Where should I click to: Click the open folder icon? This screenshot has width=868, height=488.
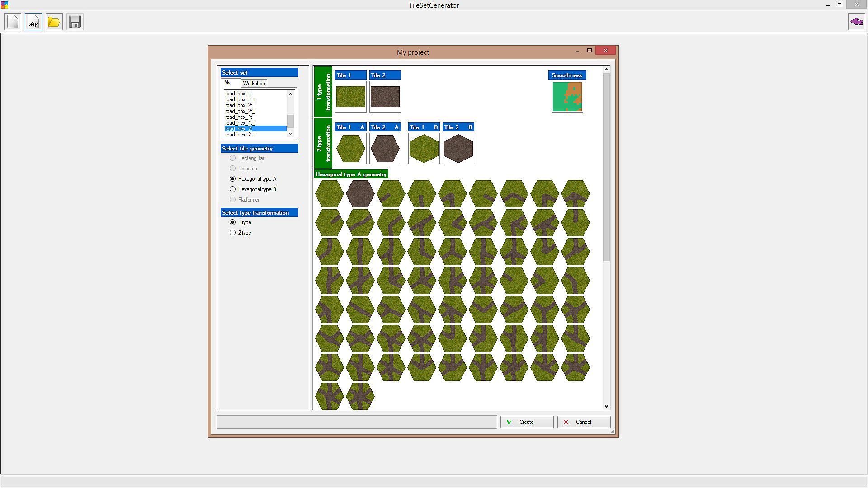54,22
